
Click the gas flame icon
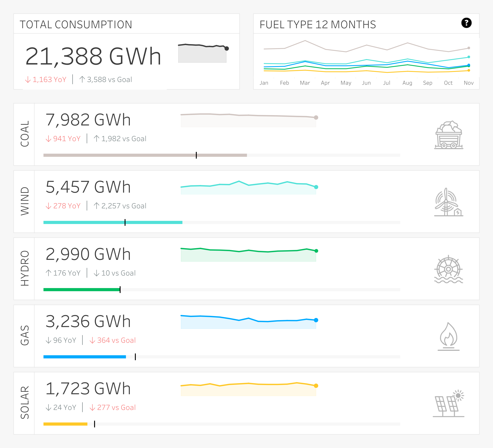[448, 336]
